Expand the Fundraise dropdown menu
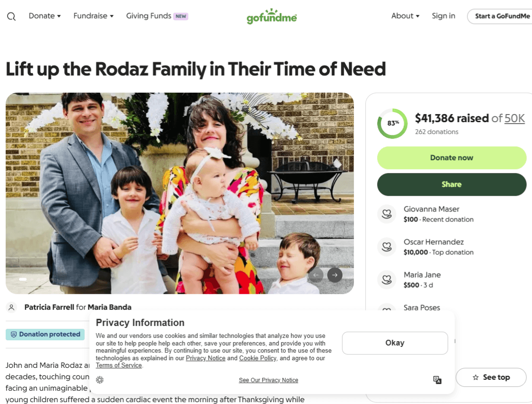Image resolution: width=532 pixels, height=404 pixels. coord(94,16)
